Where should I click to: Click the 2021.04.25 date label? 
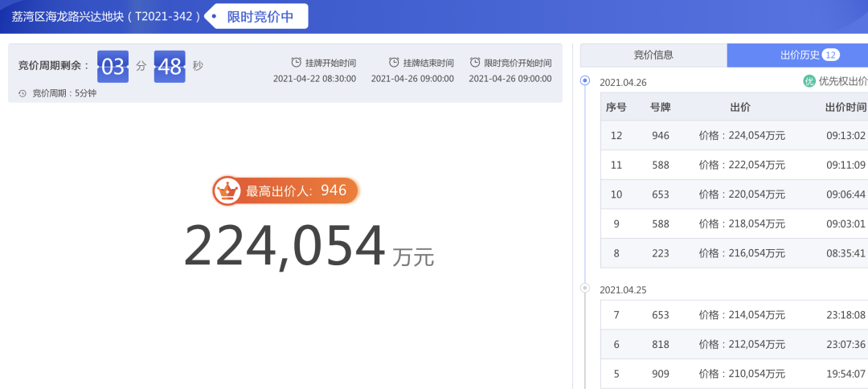(x=623, y=290)
